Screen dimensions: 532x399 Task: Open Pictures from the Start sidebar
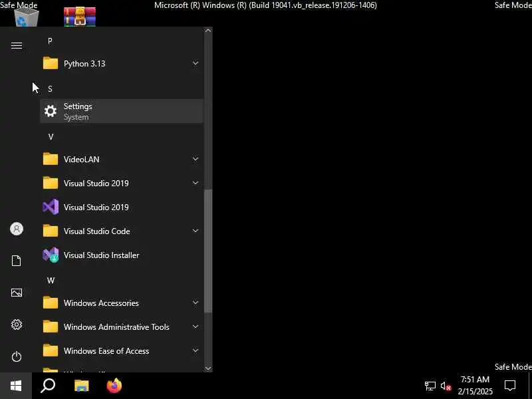point(16,293)
